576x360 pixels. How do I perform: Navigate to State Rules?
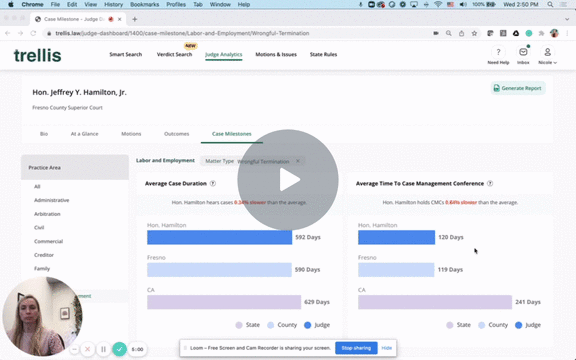[x=323, y=54]
